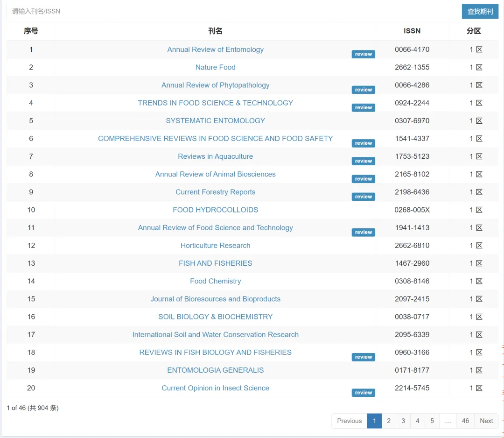Click review badge for Trends in Food Science & Technology
The image size is (504, 438).
363,107
